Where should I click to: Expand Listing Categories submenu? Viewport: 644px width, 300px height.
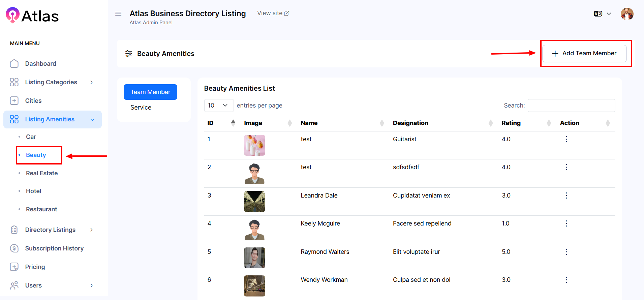(51, 82)
